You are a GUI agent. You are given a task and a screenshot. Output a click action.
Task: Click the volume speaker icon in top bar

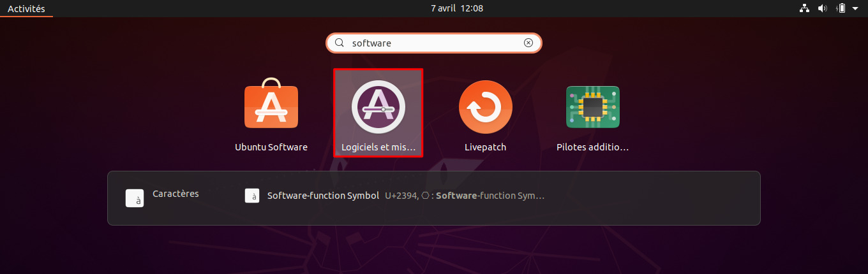tap(823, 8)
